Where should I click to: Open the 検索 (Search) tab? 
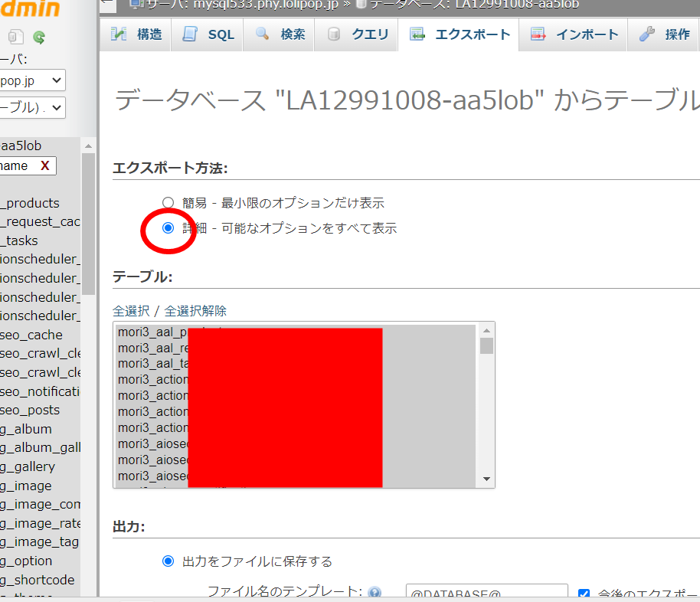[280, 34]
